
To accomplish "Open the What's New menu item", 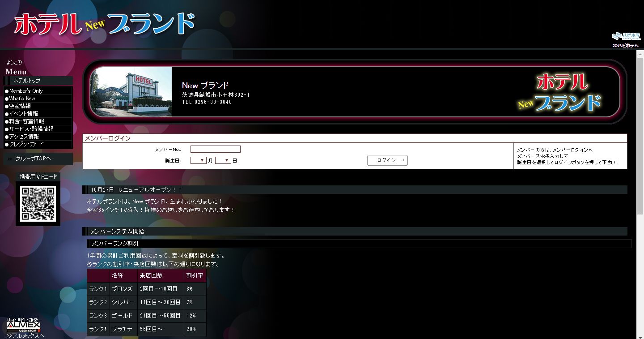I will (38, 99).
